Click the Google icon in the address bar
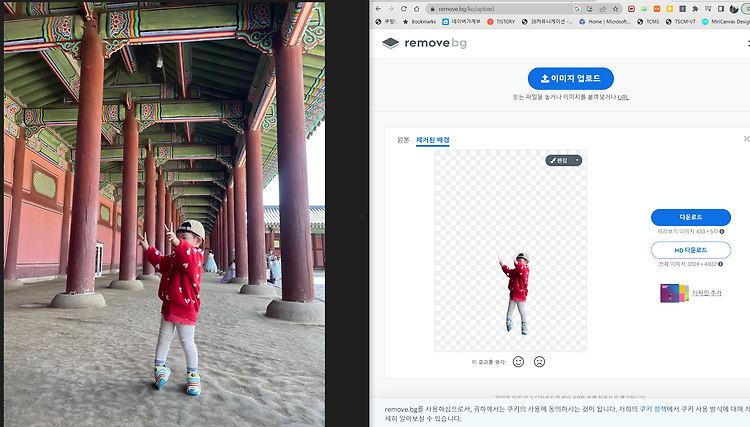Image resolution: width=750 pixels, height=427 pixels. click(577, 9)
